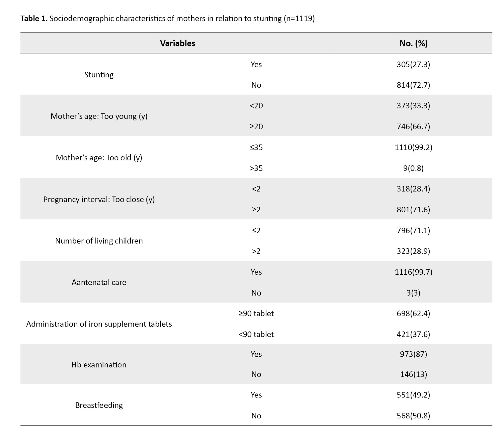Click the 1116(99.7) value cell
Screen dimensions: 504x431
pos(413,272)
